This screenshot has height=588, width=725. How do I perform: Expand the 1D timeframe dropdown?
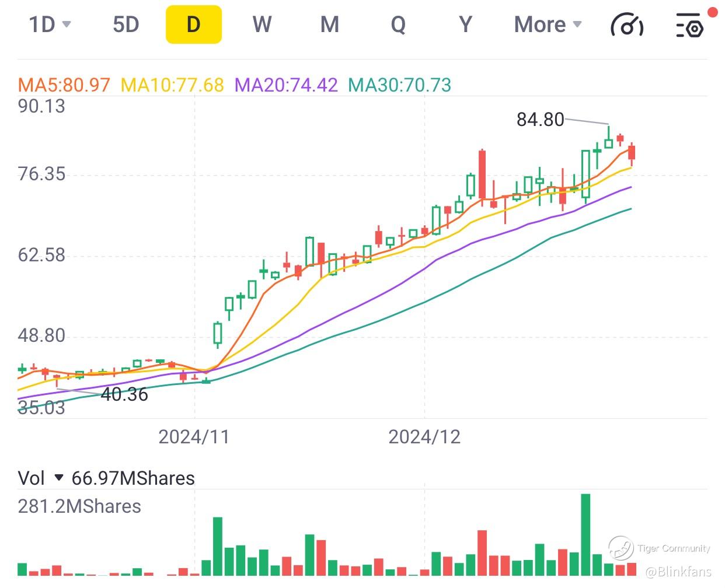pos(50,24)
